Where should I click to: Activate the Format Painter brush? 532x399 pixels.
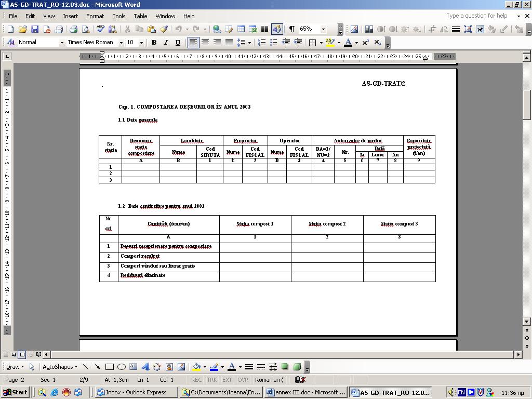point(164,29)
